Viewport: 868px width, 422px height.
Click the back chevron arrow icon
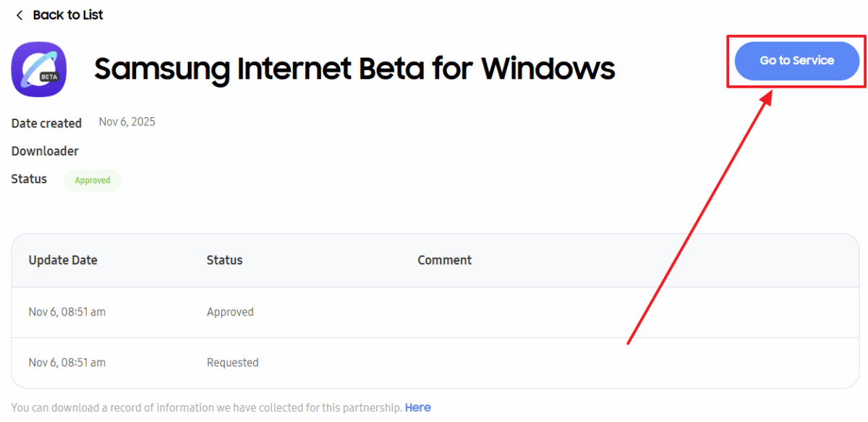click(x=20, y=15)
